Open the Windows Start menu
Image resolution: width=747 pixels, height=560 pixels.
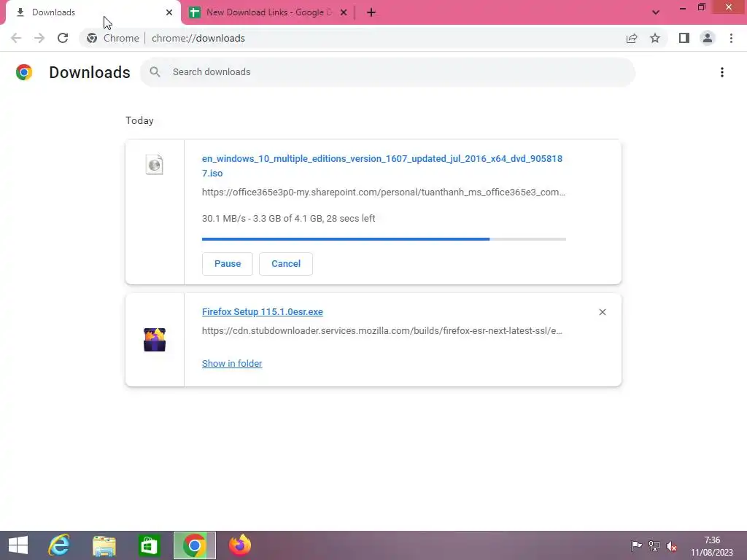[x=18, y=545]
